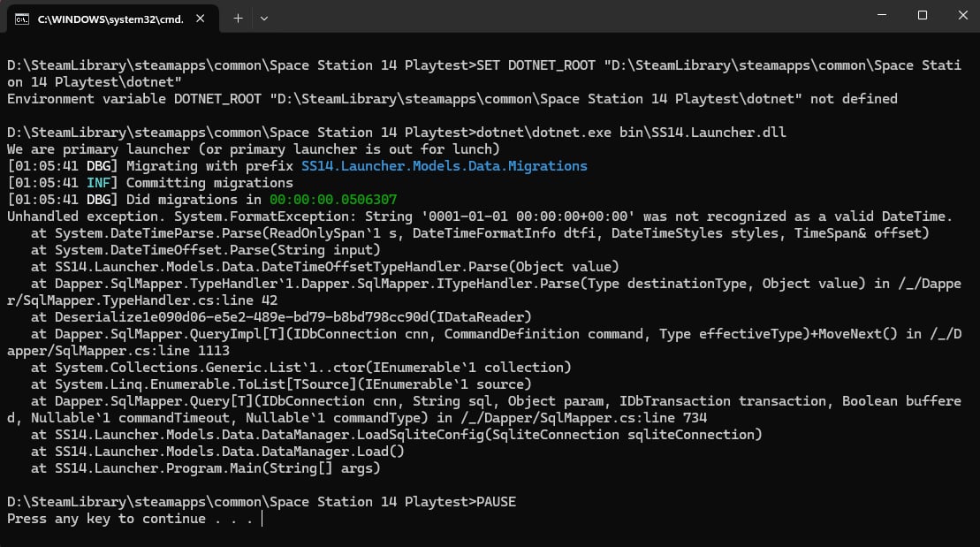
Task: Click 'Migrating with prefix' log text
Action: 209,166
